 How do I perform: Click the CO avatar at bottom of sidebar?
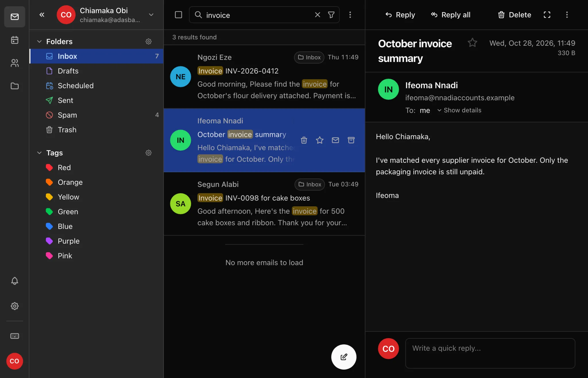(x=15, y=361)
